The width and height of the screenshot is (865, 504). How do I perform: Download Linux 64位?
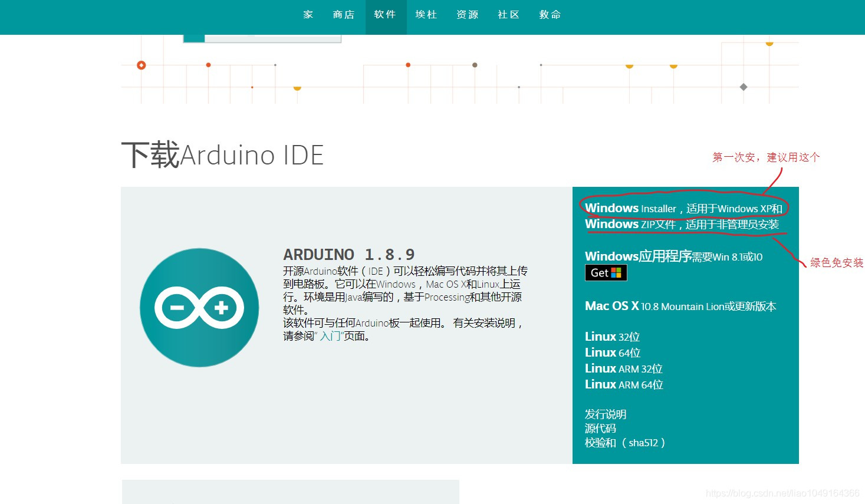click(613, 353)
